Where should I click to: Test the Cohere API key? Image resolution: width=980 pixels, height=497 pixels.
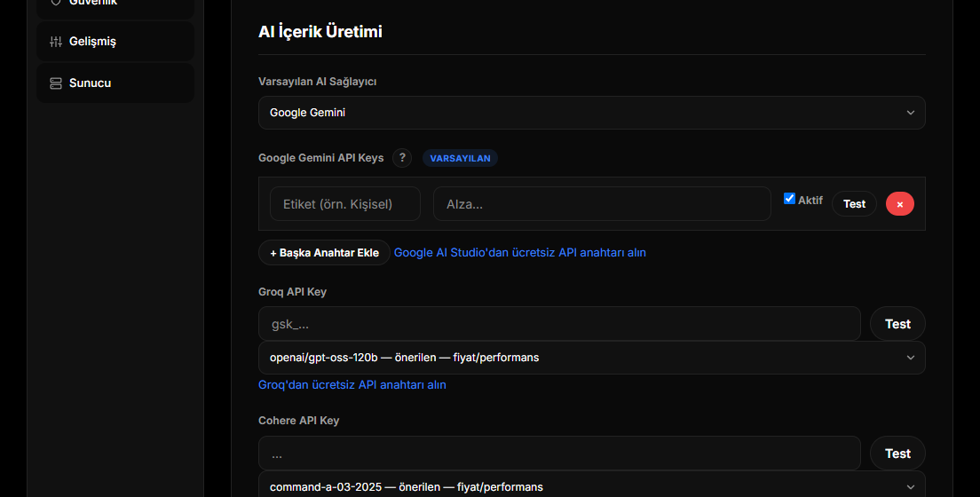[897, 454]
